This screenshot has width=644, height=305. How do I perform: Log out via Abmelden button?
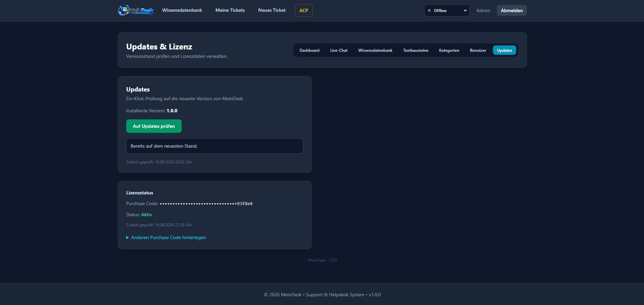512,10
